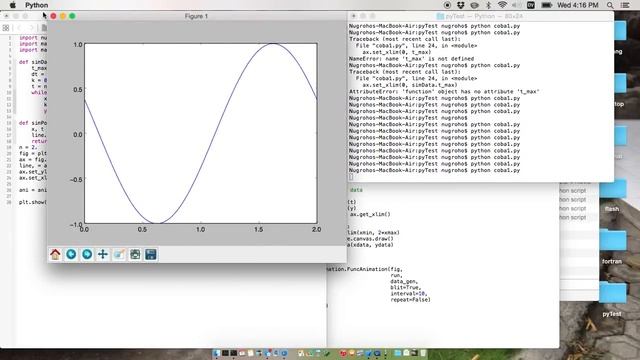The image size is (640, 360).
Task: Click 'blit=True,' in rear code window
Action: 405,287
